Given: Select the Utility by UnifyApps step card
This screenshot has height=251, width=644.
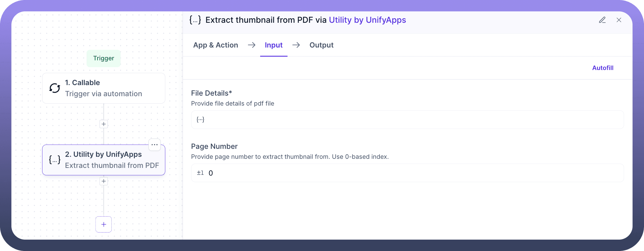Looking at the screenshot, I should (x=111, y=160).
